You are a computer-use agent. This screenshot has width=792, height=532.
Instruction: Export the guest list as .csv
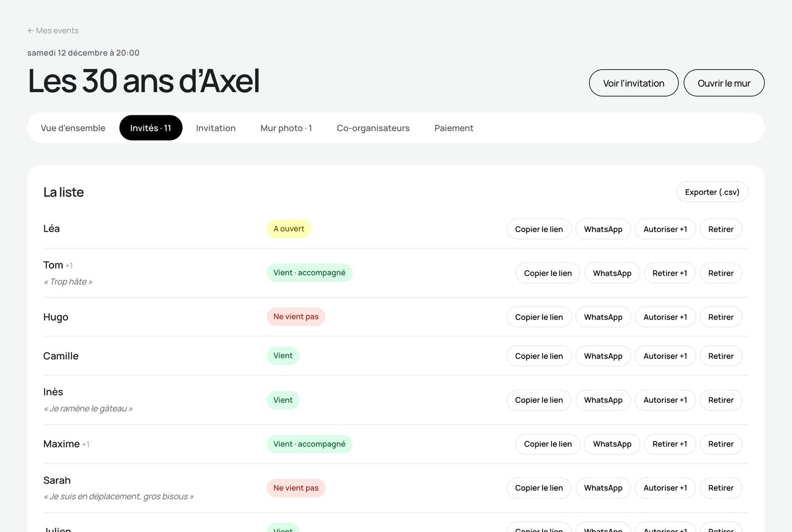point(712,192)
